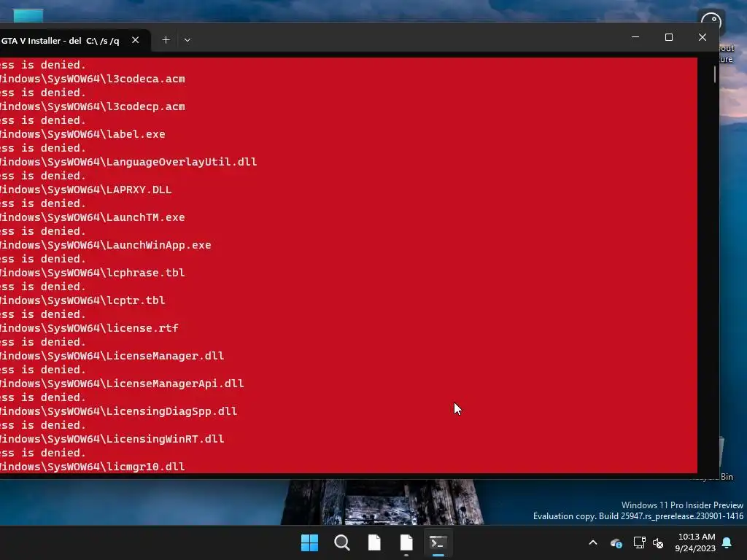Open taskbar Search magnifier
This screenshot has width=747, height=560.
coord(342,542)
